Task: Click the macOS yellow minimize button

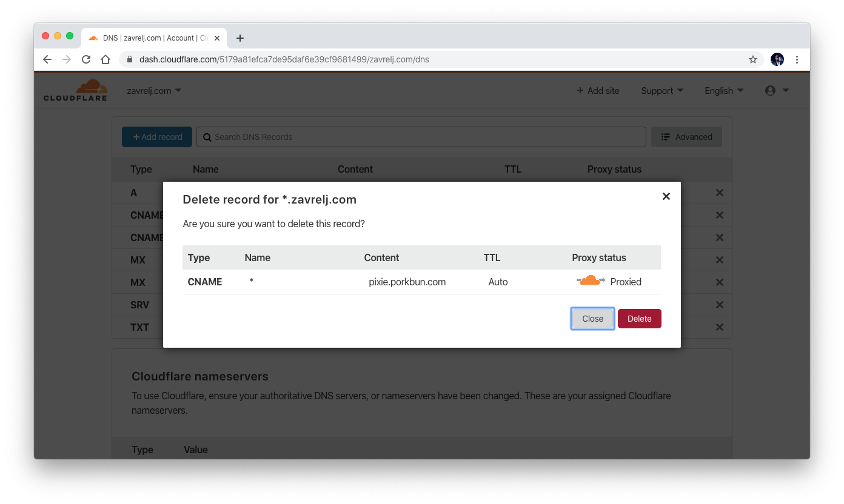Action: pos(58,36)
